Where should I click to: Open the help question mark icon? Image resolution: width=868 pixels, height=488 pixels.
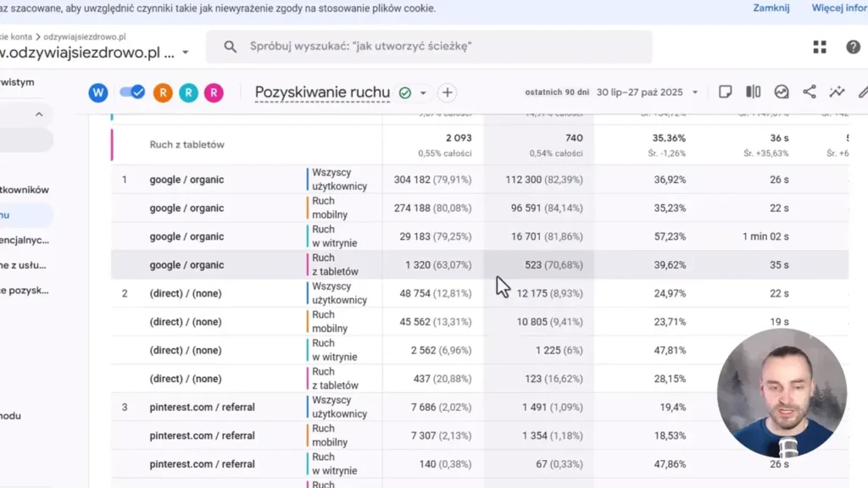[853, 47]
